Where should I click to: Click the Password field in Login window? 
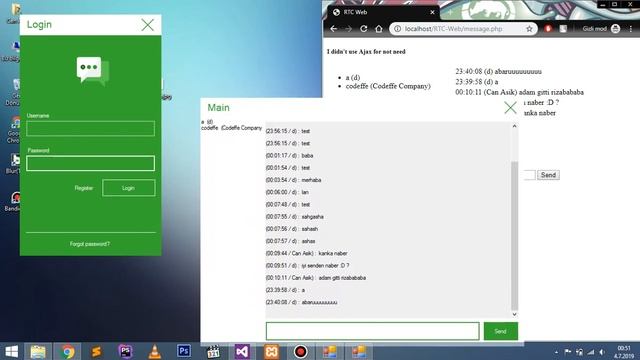[91, 163]
